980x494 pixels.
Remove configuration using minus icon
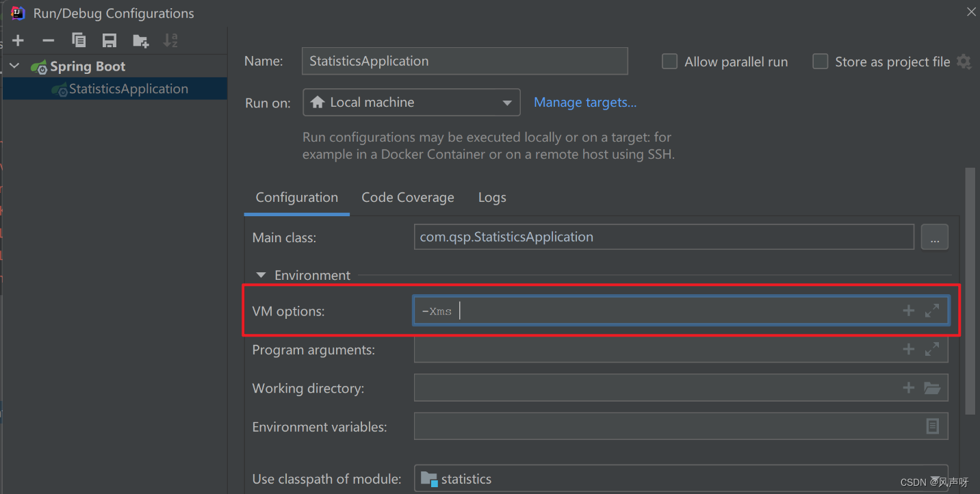(48, 41)
